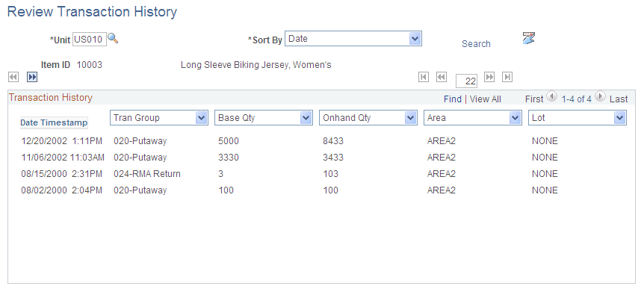Open the Tran Group column dropdown
Viewport: 644px width, 289px height.
(159, 118)
